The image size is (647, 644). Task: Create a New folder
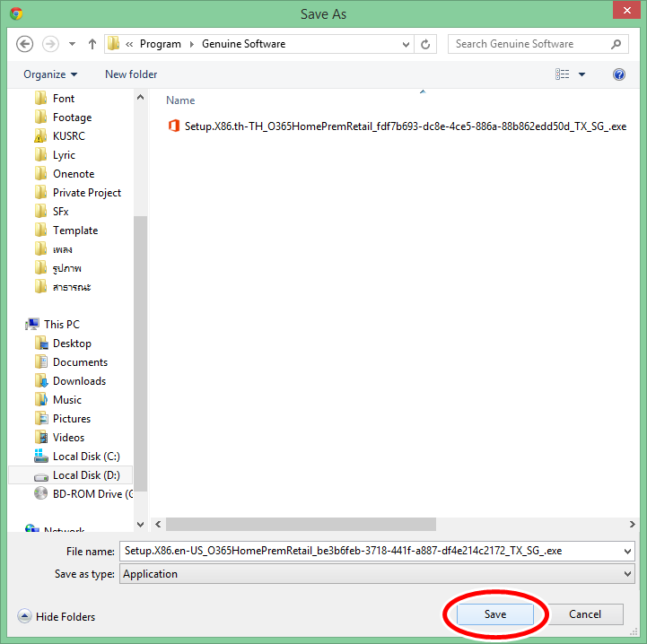131,74
